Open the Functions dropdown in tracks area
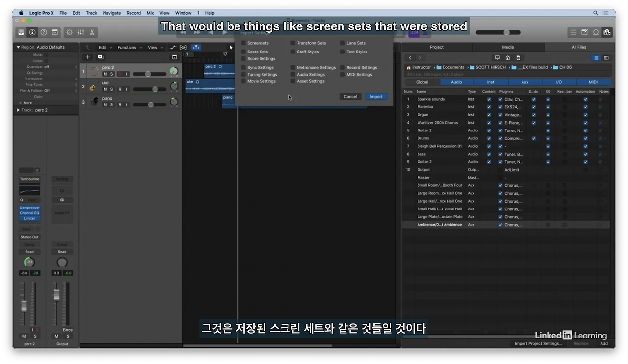 (130, 48)
